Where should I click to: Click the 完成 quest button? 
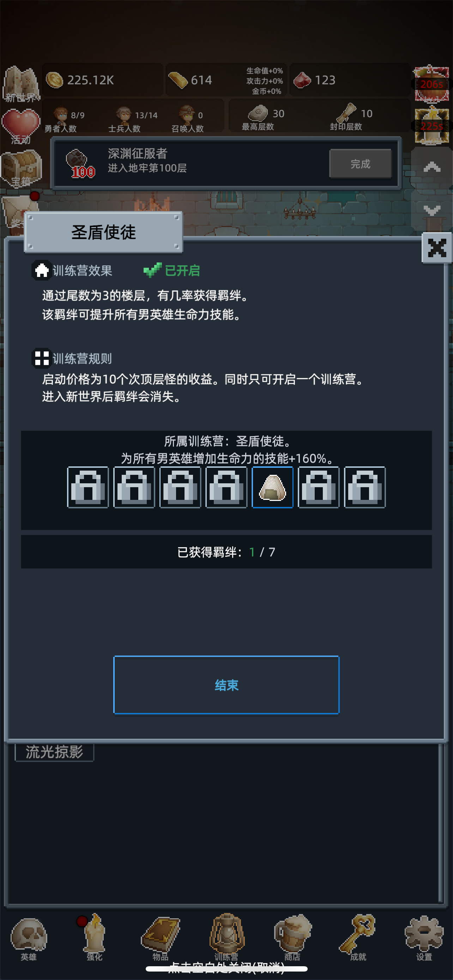click(x=360, y=164)
